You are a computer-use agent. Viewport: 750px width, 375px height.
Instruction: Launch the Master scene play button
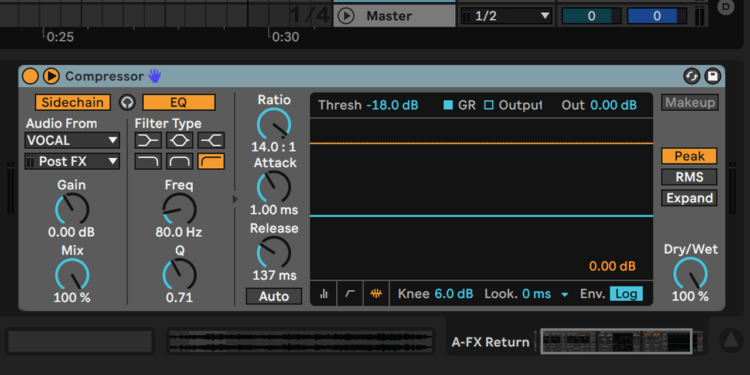tap(346, 16)
